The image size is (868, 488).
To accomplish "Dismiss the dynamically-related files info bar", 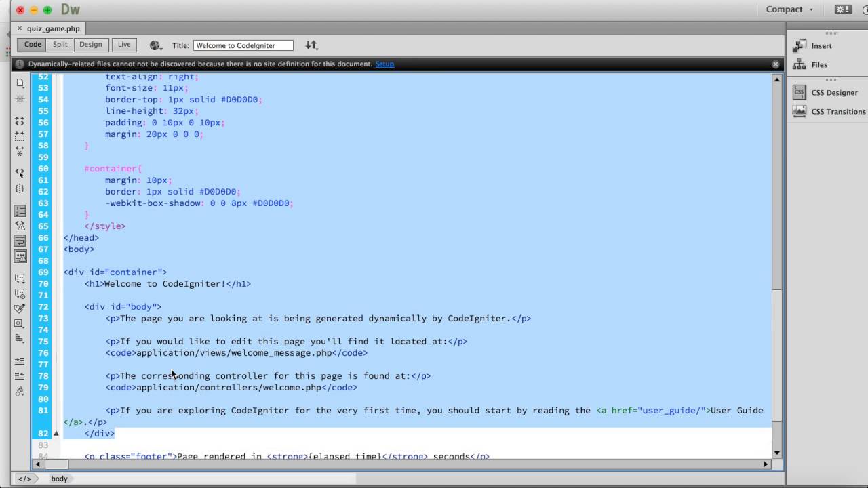I will coord(776,64).
